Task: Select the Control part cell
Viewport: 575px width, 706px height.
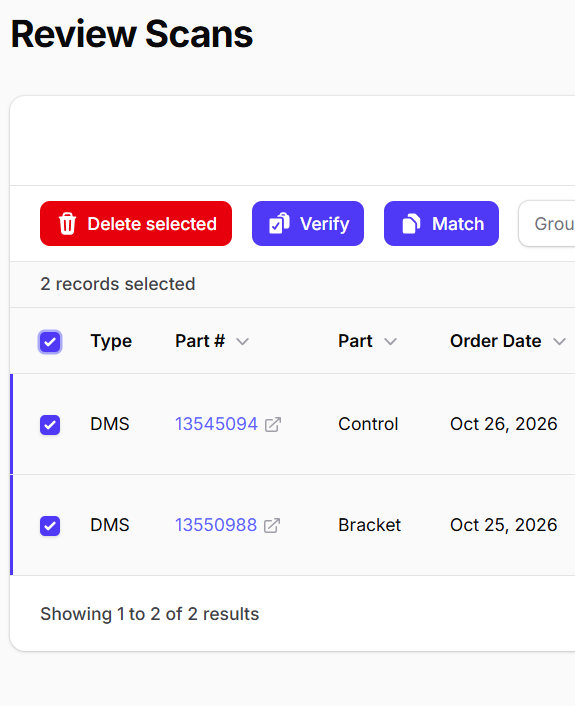Action: (368, 424)
